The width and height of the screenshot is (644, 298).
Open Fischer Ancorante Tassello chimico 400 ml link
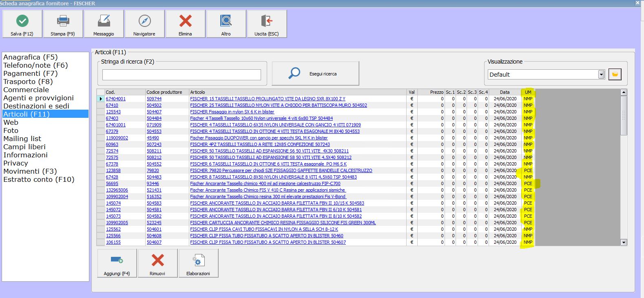click(x=265, y=183)
